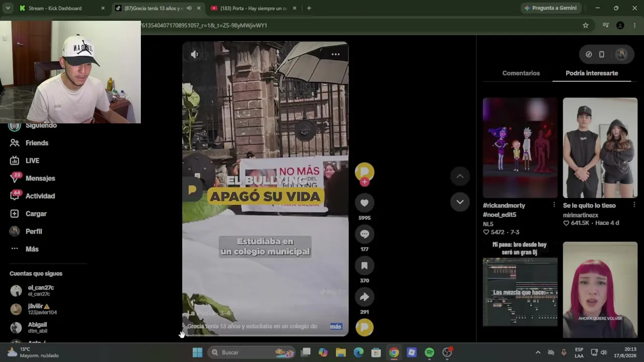Mute the TikTok tab via its speaker icon
The image size is (644, 362).
pyautogui.click(x=189, y=8)
